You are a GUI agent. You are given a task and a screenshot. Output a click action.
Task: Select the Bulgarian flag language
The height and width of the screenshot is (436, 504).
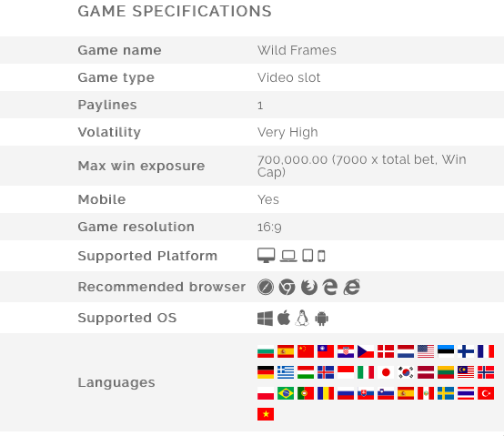[x=266, y=351]
